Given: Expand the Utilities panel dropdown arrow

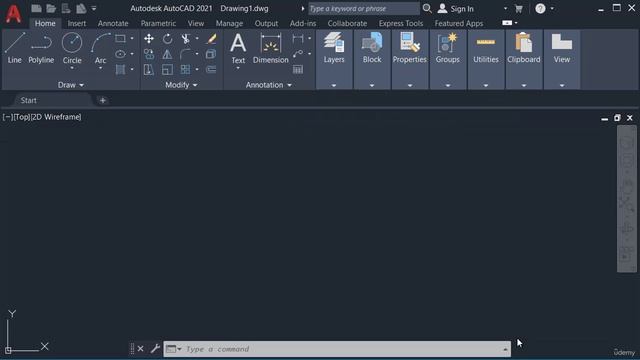Looking at the screenshot, I should [486, 85].
